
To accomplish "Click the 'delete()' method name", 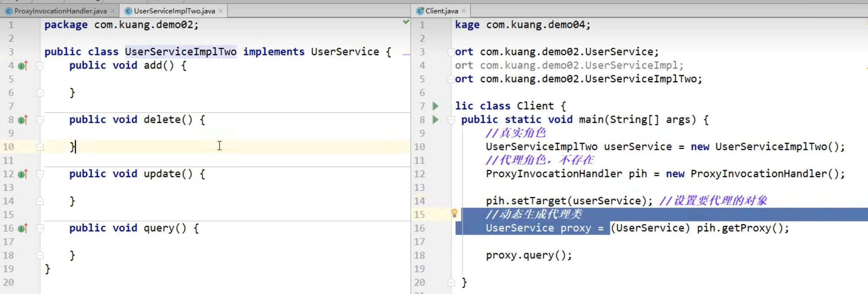I will (168, 119).
